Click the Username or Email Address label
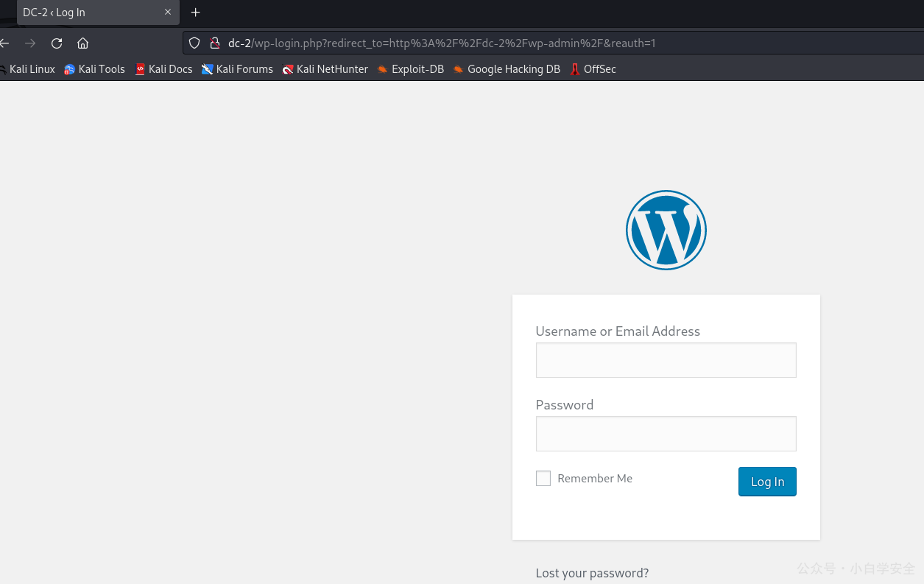This screenshot has height=584, width=924. coord(618,331)
